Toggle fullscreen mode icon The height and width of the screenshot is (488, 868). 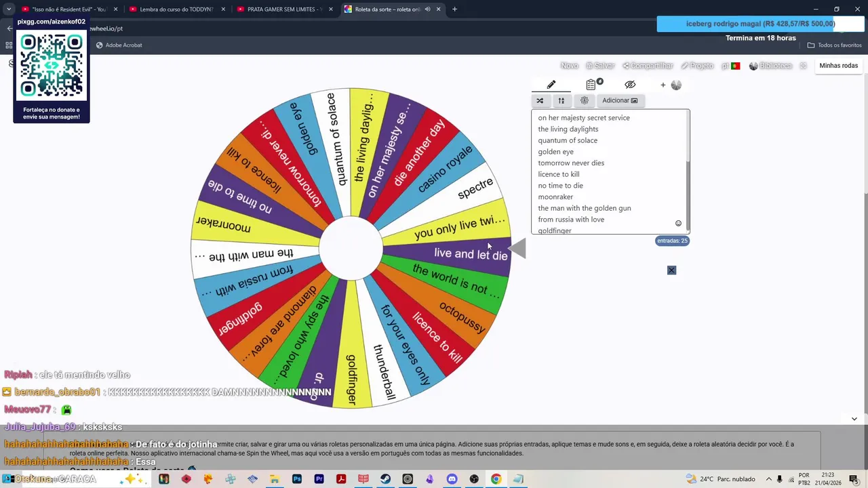(804, 66)
